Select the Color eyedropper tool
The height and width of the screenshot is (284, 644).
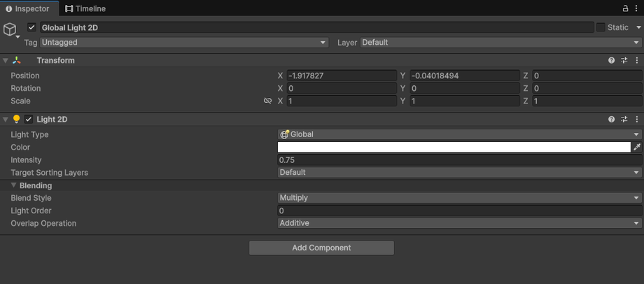pos(637,147)
